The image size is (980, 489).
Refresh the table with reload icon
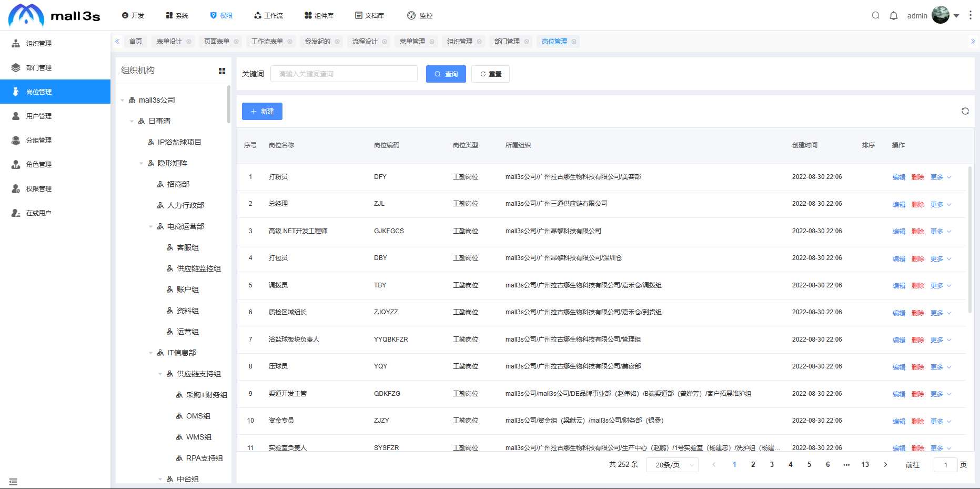coord(965,111)
